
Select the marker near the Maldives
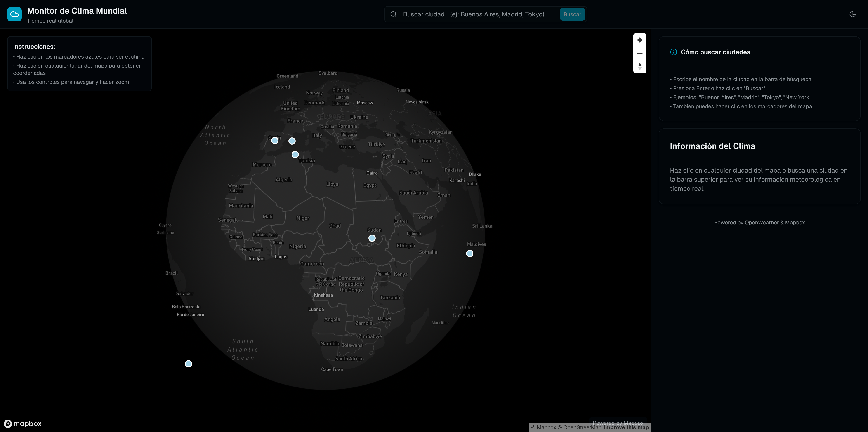point(469,254)
